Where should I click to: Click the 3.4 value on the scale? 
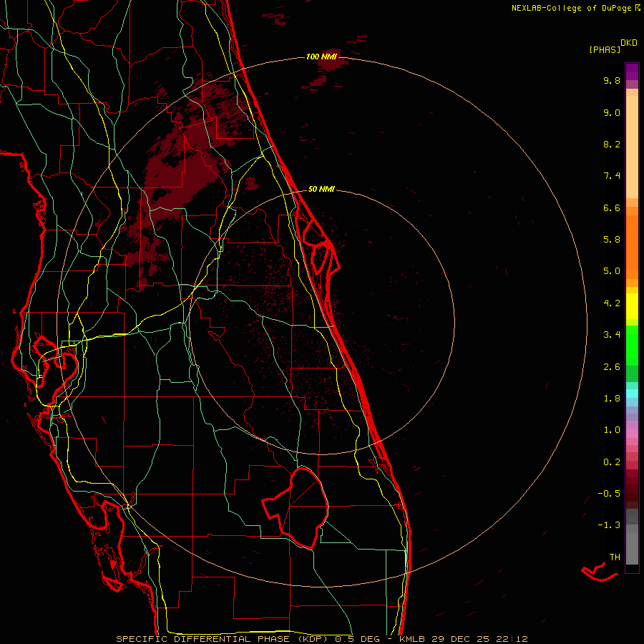(612, 335)
